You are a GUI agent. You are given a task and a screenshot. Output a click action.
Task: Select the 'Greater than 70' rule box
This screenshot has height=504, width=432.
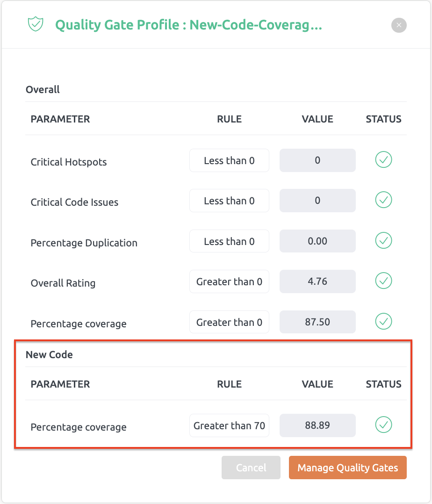click(x=229, y=425)
